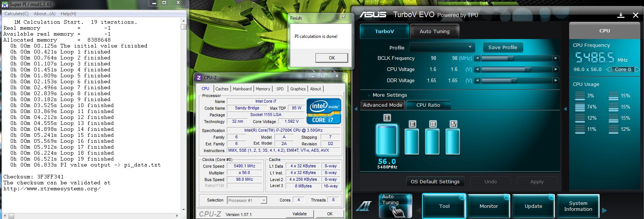Click the AI Suite logo at bottom left
Image resolution: width=644 pixels, height=219 pixels.
[x=364, y=206]
